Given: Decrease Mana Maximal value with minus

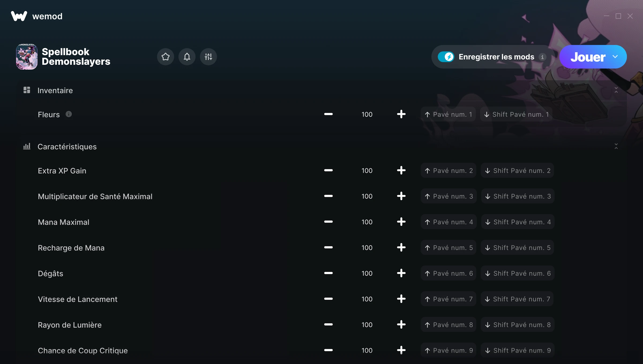Looking at the screenshot, I should pyautogui.click(x=328, y=222).
